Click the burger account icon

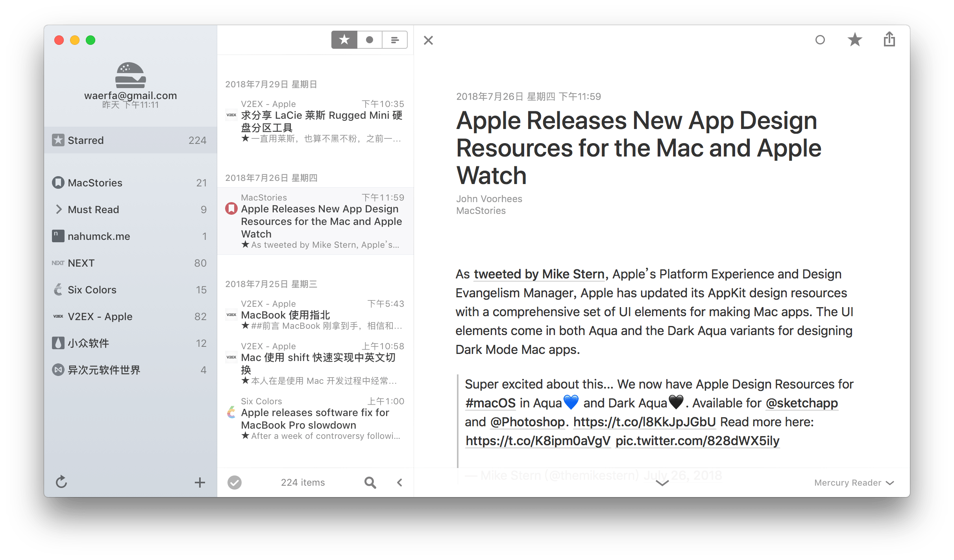coord(131,75)
